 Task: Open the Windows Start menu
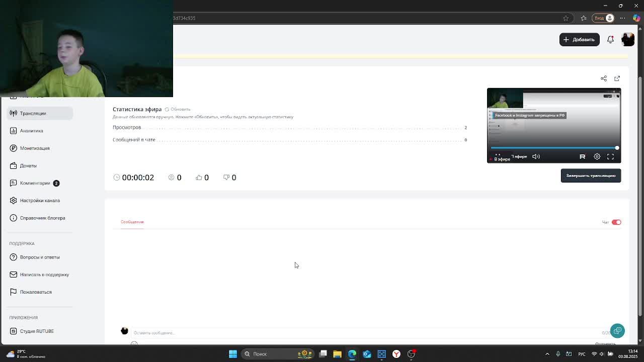pyautogui.click(x=233, y=354)
